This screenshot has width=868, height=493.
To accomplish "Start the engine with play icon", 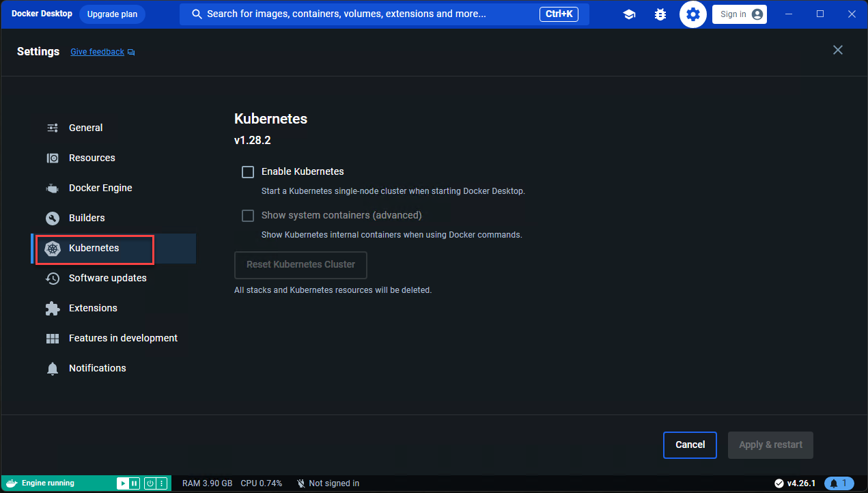I will pyautogui.click(x=122, y=483).
